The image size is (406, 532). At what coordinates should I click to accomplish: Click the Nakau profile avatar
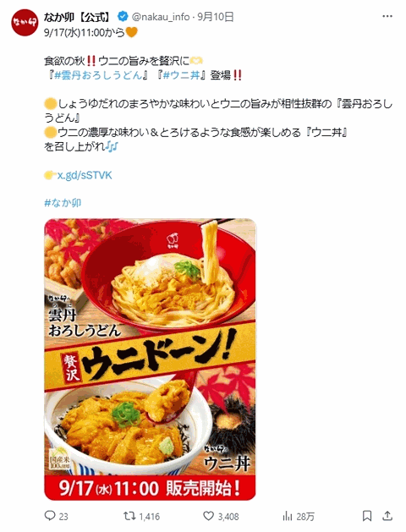tap(25, 22)
